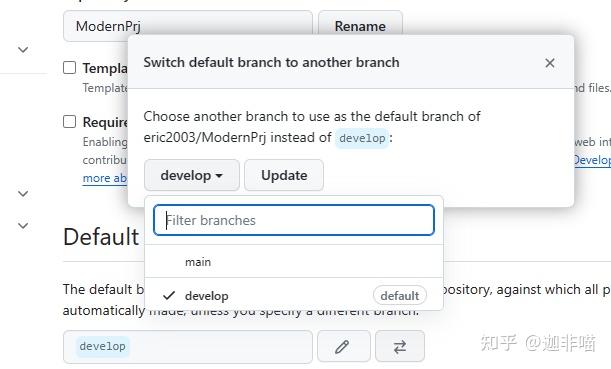Expand the middle sidebar chevron
The image size is (611, 369).
pyautogui.click(x=23, y=194)
